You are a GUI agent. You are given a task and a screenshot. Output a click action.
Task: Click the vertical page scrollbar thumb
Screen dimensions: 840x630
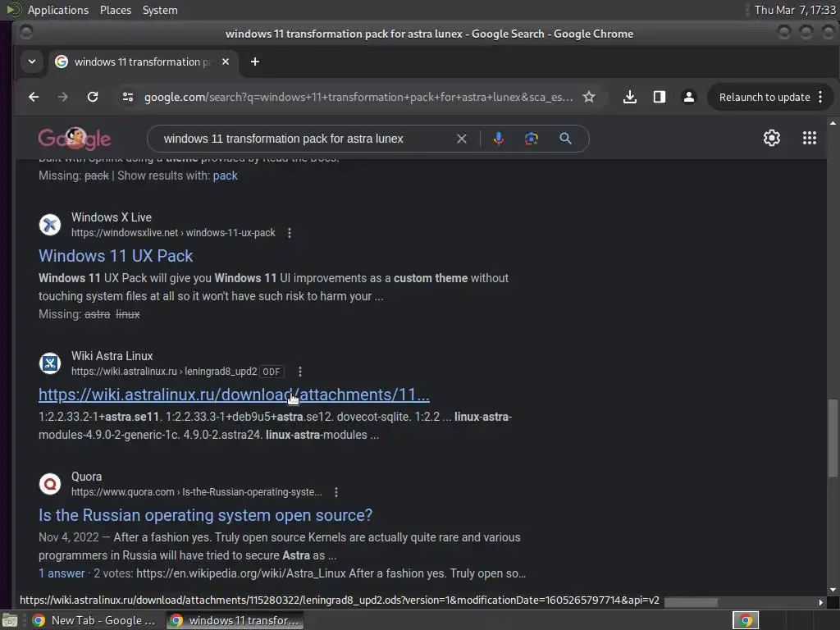tap(833, 436)
